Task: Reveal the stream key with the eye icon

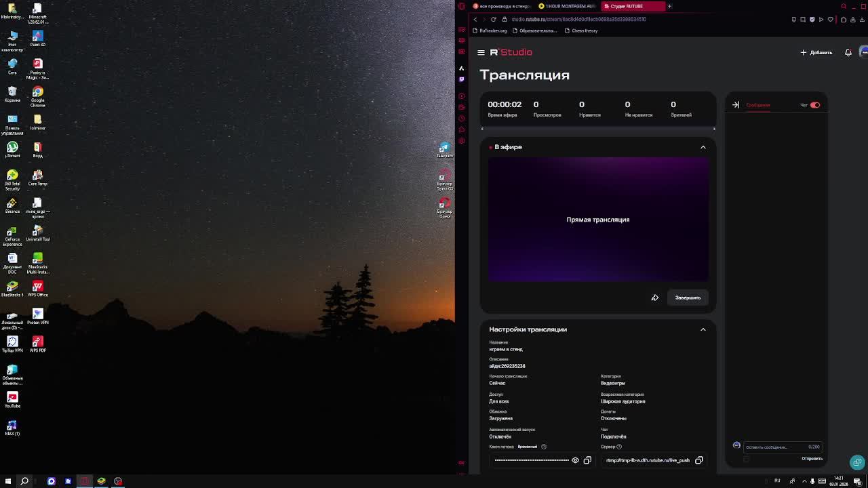Action: click(575, 460)
